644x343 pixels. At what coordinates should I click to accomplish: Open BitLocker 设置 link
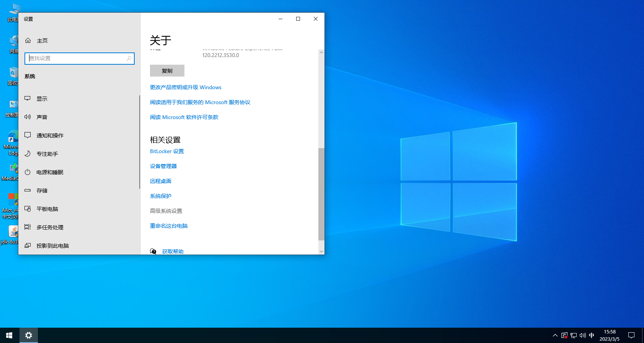[167, 151]
